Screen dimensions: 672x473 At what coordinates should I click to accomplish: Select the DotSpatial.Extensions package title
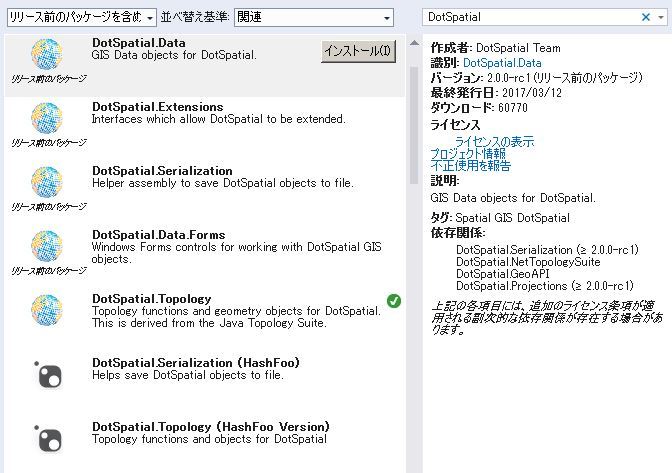(x=158, y=107)
